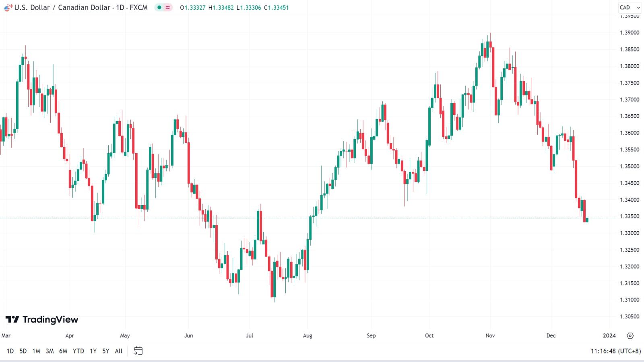Viewport: 644px width, 362px height.
Task: Click the 1.38500 price axis label
Action: click(630, 49)
